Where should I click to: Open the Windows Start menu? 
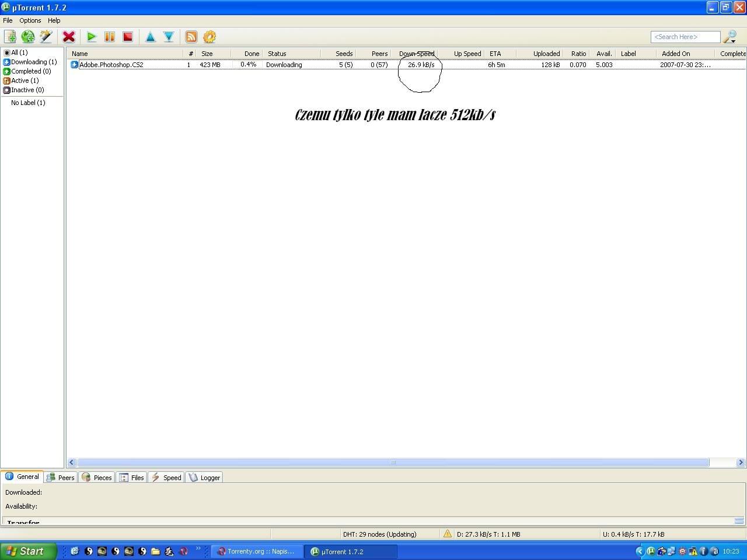click(x=29, y=551)
